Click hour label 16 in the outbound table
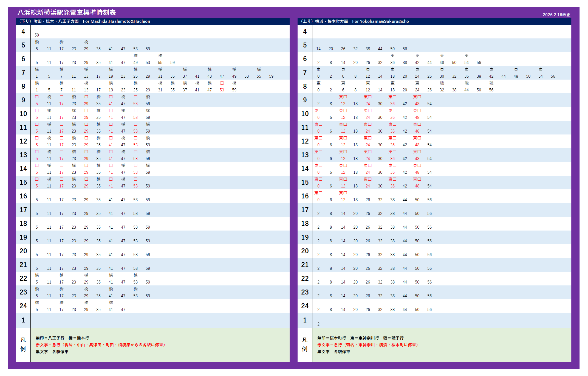Image resolution: width=588 pixels, height=376 pixels. pos(23,196)
